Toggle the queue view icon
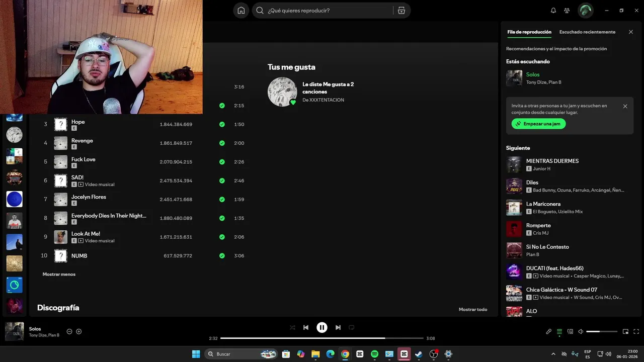The width and height of the screenshot is (644, 362). 559,332
